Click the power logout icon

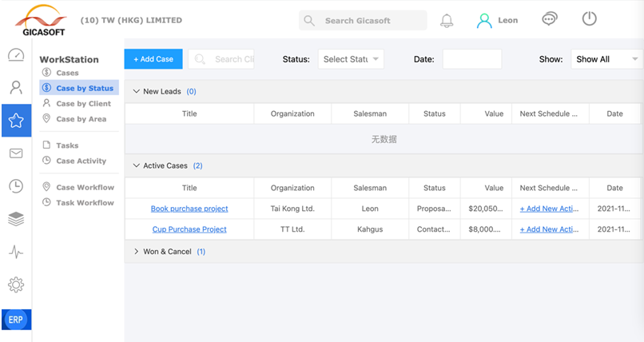tap(589, 18)
